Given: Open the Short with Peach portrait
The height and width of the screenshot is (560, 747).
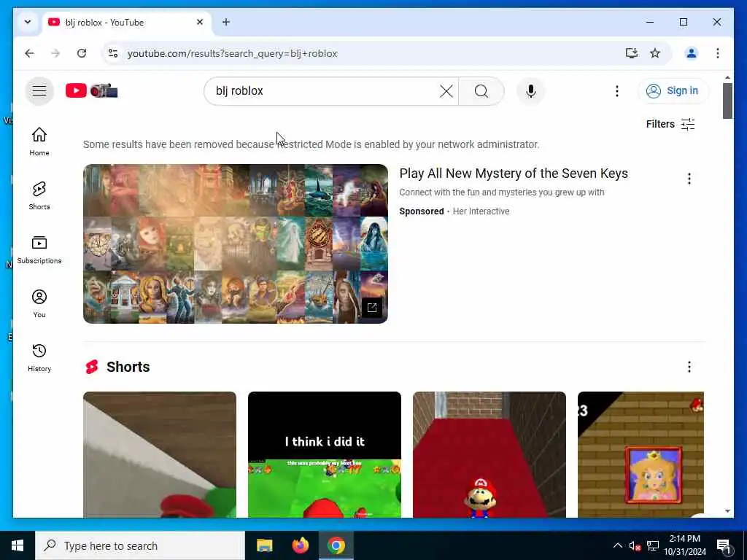Looking at the screenshot, I should point(640,454).
